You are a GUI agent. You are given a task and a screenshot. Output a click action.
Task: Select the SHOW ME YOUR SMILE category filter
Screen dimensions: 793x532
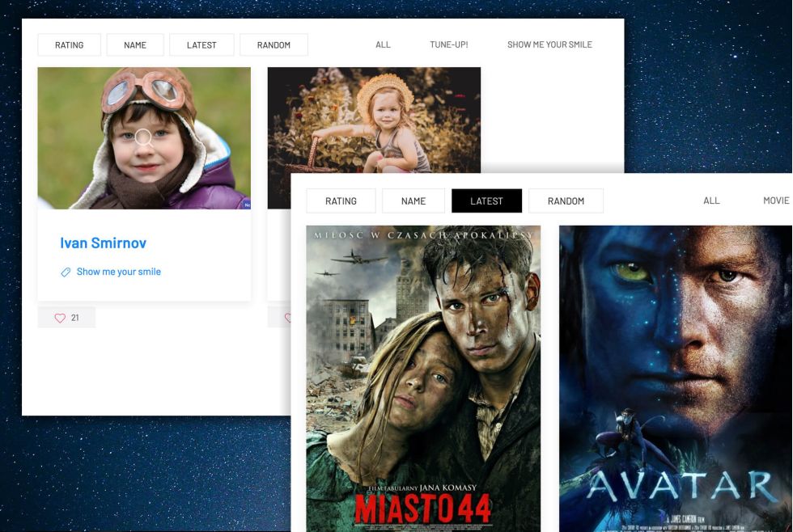click(549, 44)
